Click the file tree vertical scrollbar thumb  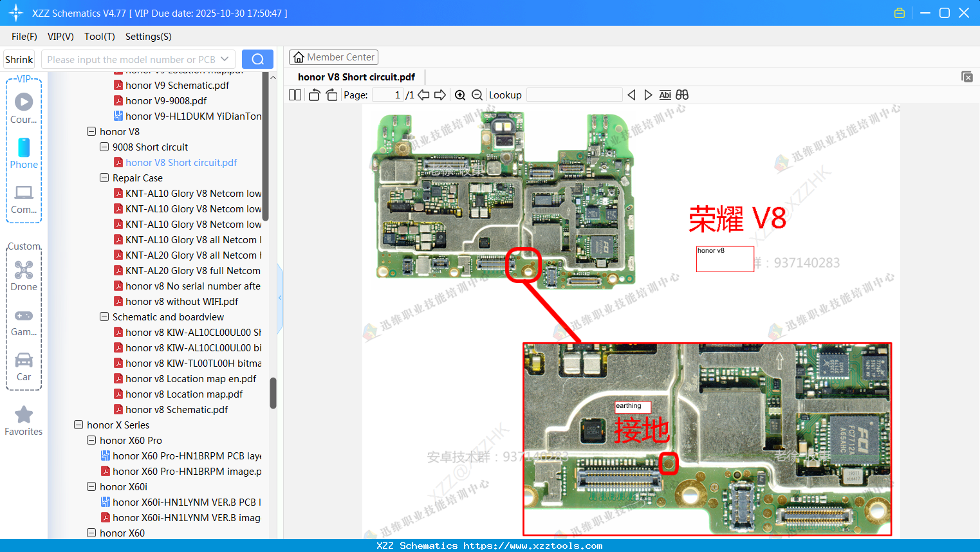(x=273, y=392)
